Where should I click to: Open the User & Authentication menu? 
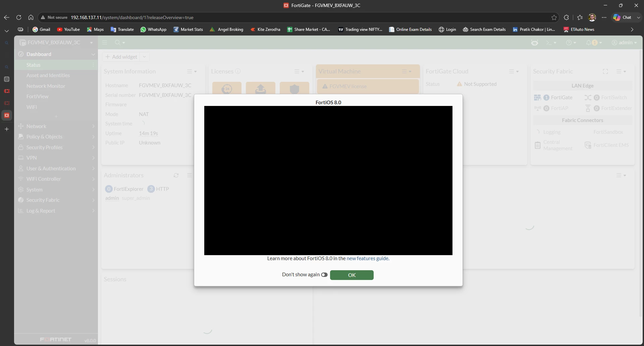(x=56, y=169)
